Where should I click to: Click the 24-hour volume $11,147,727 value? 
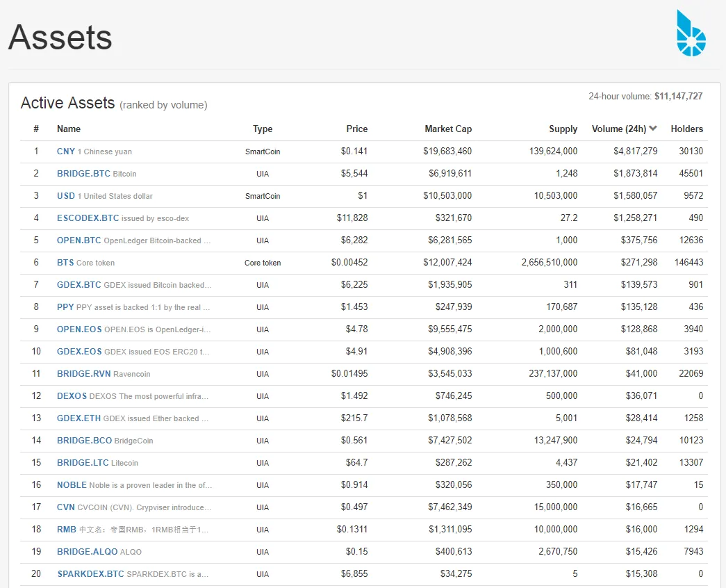(678, 96)
